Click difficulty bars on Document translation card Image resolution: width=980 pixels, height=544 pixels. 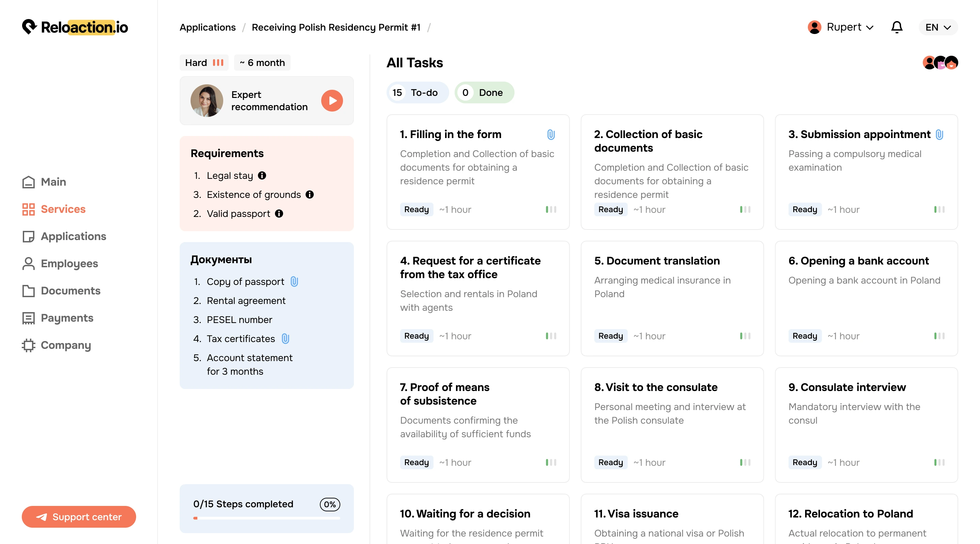pos(745,336)
